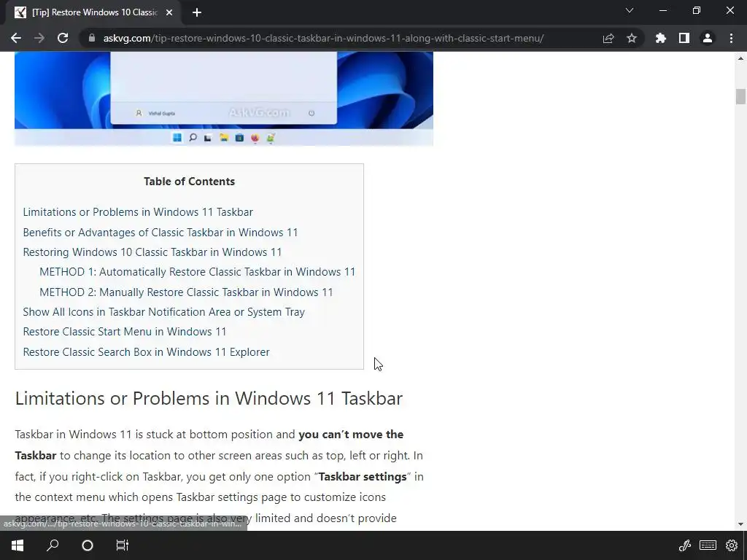Screen dimensions: 747x560
Task: Go back to the previous page
Action: pyautogui.click(x=16, y=38)
